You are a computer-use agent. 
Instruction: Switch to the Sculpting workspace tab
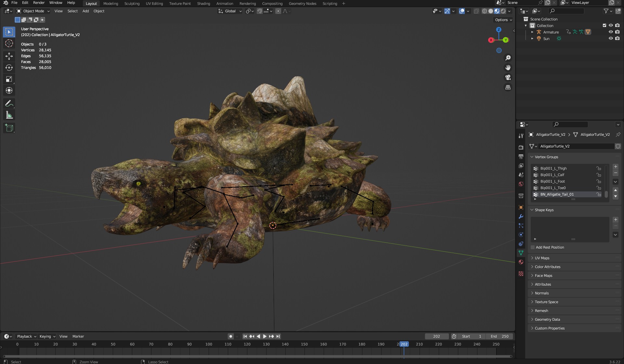coord(132,4)
